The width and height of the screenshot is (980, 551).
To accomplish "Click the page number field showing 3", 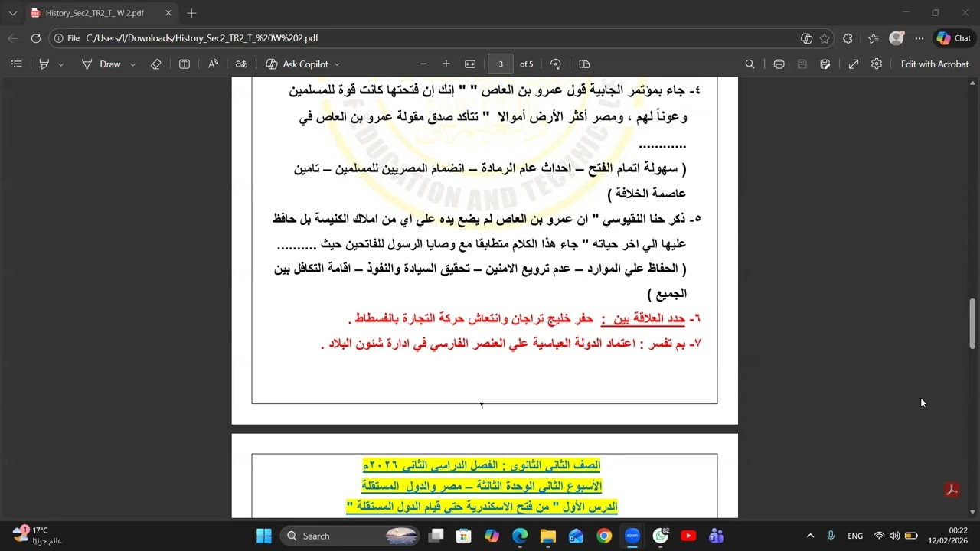I will coord(501,64).
